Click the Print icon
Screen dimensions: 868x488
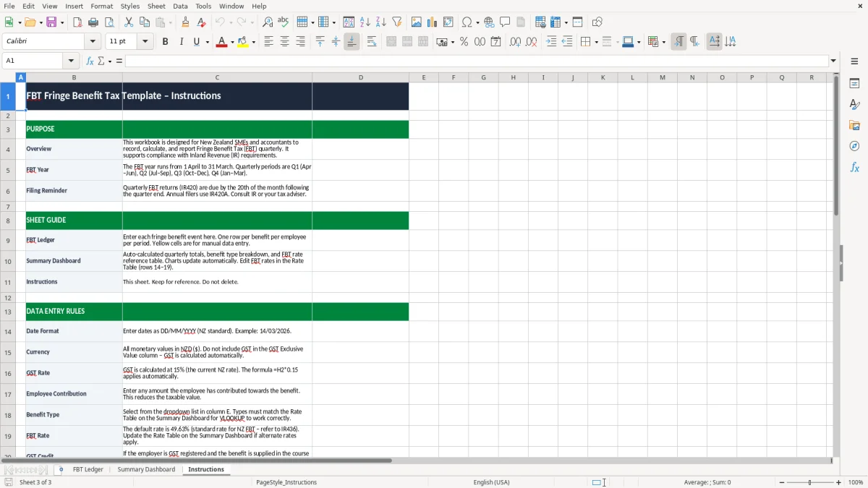(x=93, y=22)
